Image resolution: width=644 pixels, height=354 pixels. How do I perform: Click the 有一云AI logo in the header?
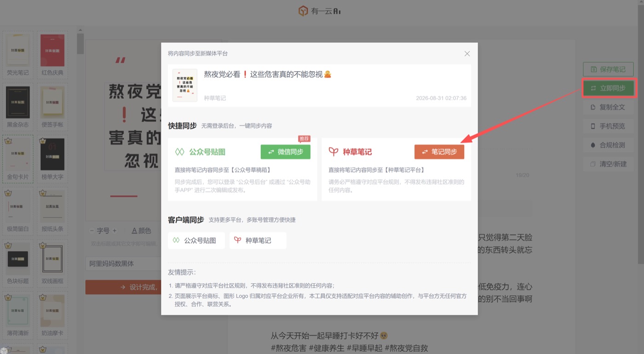(x=320, y=11)
